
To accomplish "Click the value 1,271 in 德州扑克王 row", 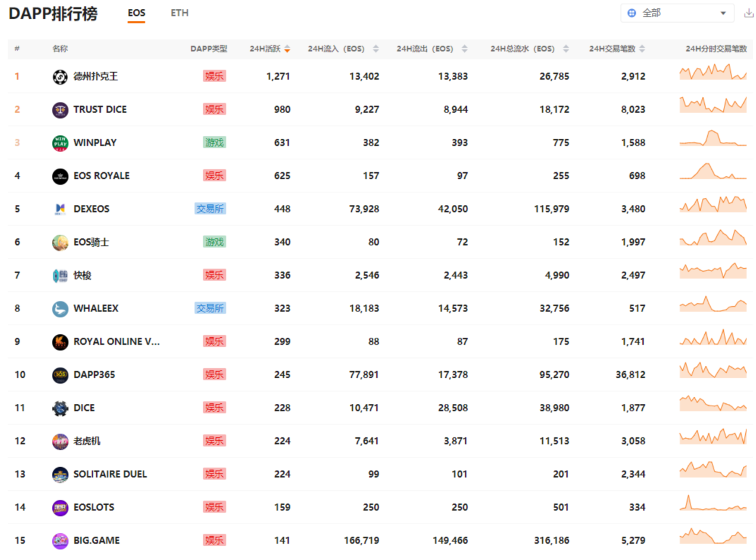I will [x=279, y=76].
